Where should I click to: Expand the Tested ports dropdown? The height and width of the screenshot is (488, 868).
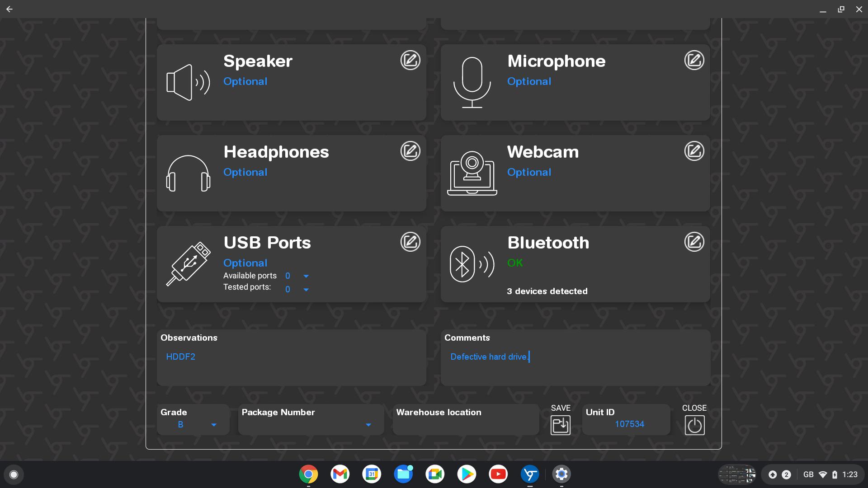pos(306,290)
